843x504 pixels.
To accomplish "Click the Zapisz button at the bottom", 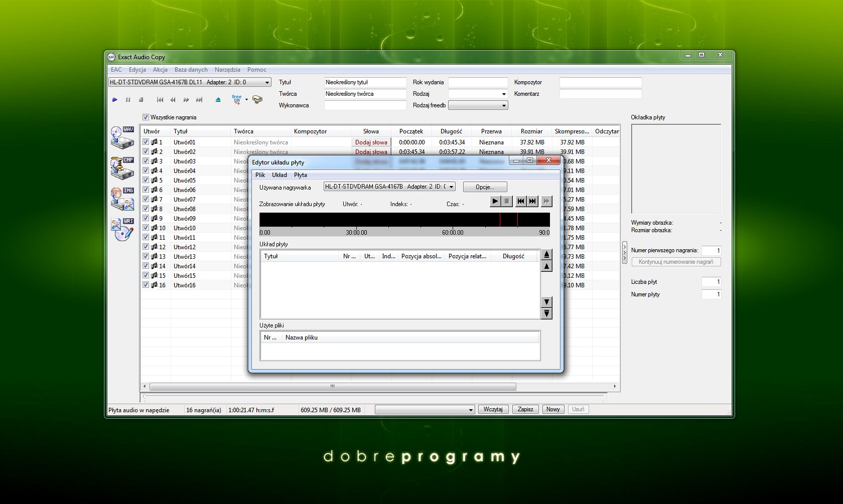I will tap(525, 409).
